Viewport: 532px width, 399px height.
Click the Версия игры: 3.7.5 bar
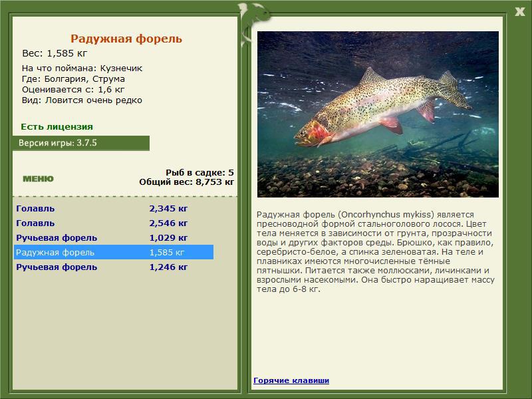pos(81,143)
